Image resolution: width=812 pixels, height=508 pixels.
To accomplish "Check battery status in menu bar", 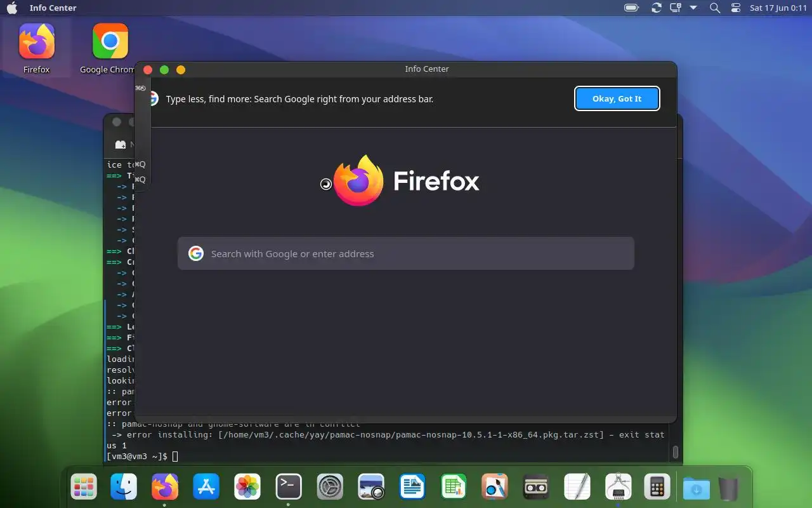I will 631,8.
